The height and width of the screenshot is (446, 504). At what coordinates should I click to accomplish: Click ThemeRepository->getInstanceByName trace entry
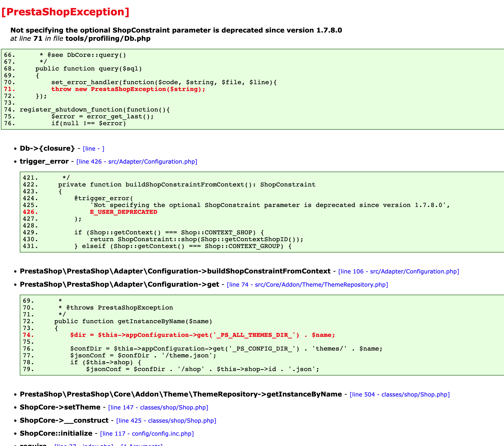[x=181, y=394]
